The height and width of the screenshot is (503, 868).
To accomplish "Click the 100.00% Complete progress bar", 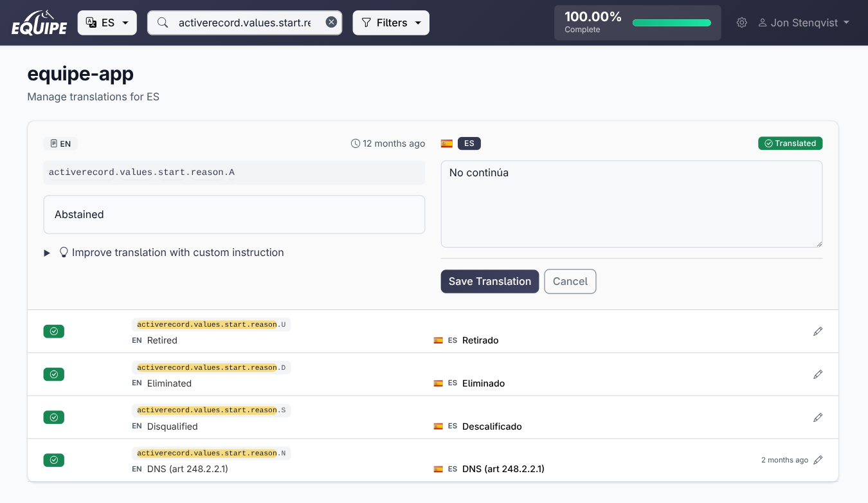I will click(x=672, y=23).
